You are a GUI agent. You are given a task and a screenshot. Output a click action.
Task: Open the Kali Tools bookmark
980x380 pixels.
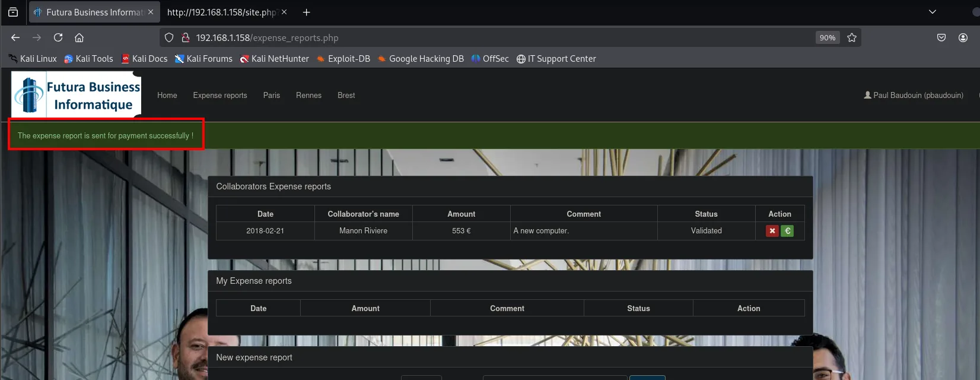click(88, 59)
